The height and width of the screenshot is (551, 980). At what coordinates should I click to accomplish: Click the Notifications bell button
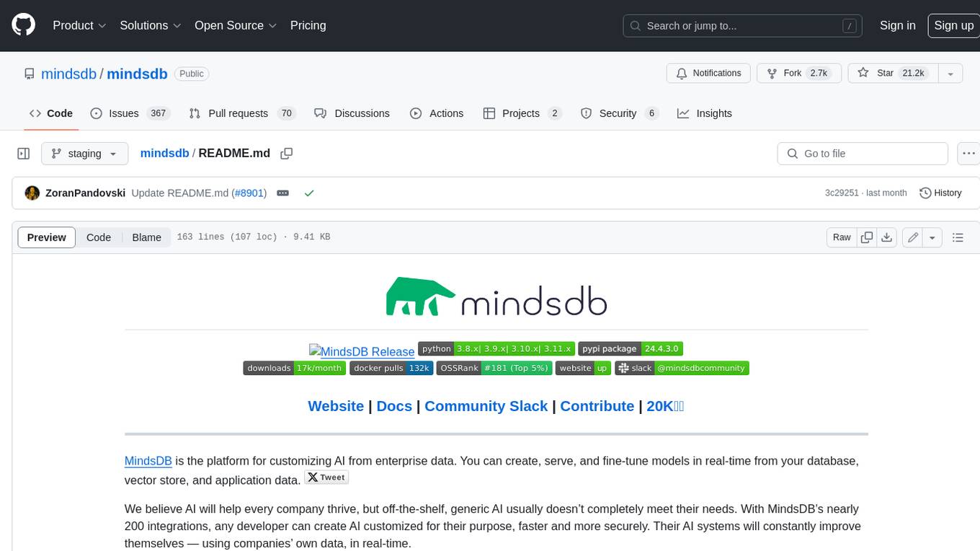[x=709, y=74]
